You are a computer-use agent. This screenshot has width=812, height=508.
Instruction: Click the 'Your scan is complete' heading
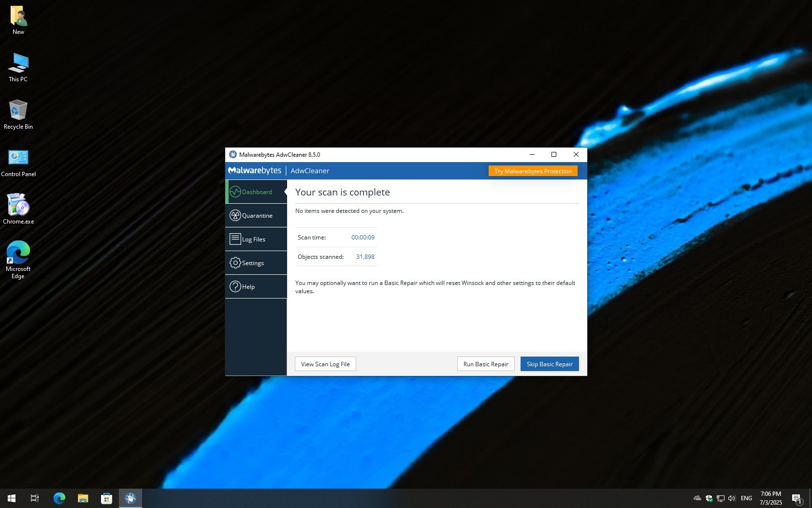343,192
